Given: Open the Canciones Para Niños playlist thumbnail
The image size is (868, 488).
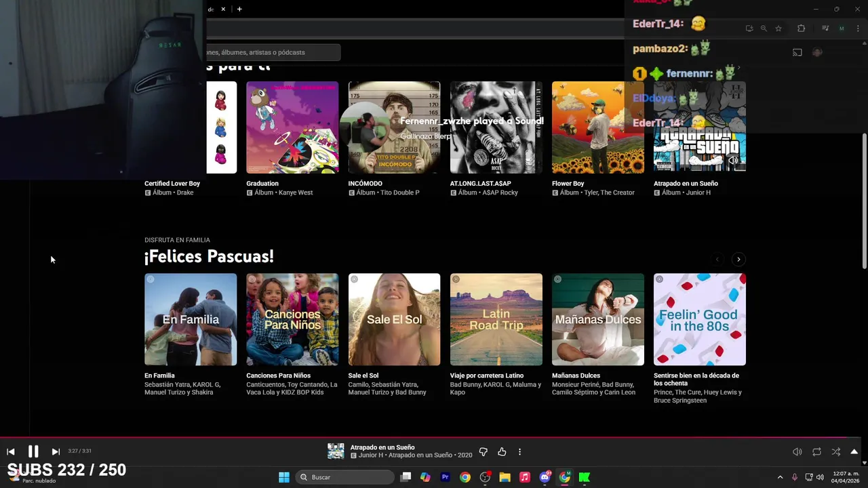Looking at the screenshot, I should [x=292, y=319].
